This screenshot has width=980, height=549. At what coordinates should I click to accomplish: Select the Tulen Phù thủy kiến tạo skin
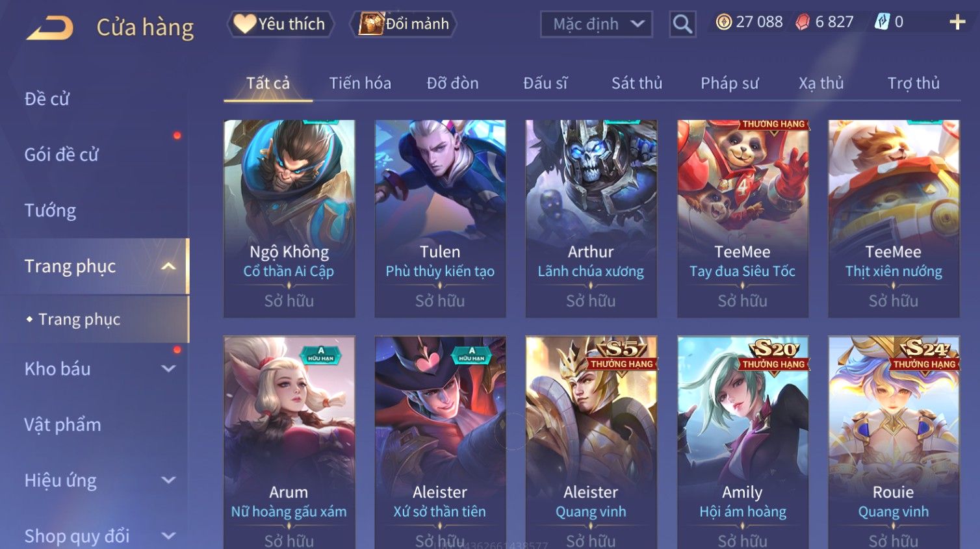pos(440,219)
